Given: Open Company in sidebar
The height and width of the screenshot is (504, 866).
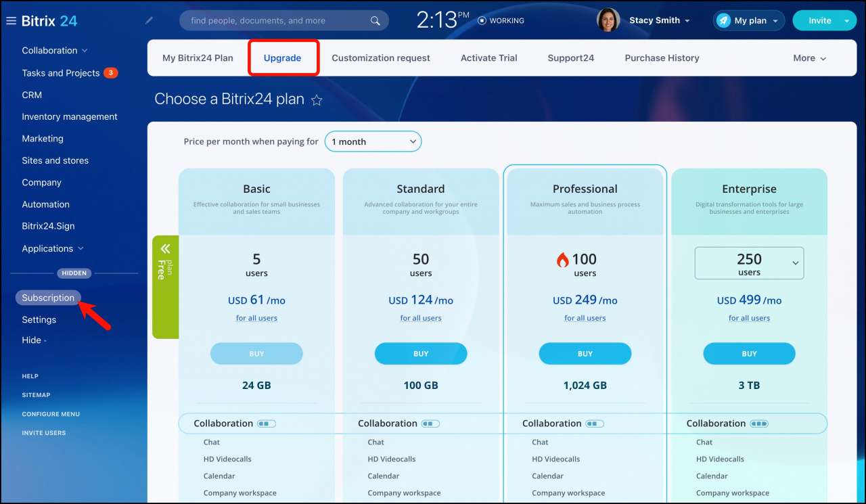Looking at the screenshot, I should point(42,183).
